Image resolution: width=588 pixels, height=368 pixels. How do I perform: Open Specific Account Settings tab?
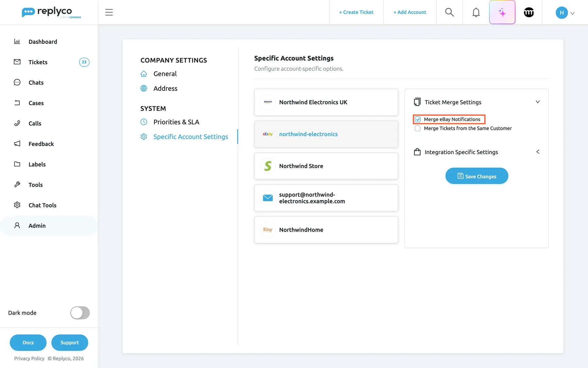(184, 137)
